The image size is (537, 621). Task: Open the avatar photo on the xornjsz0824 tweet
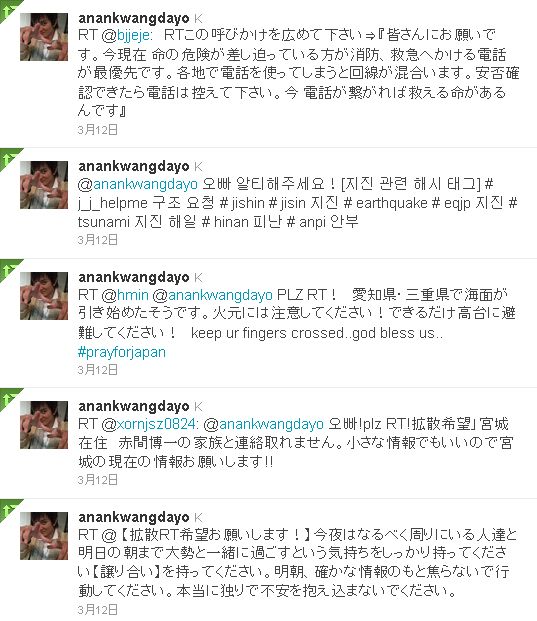coord(44,425)
